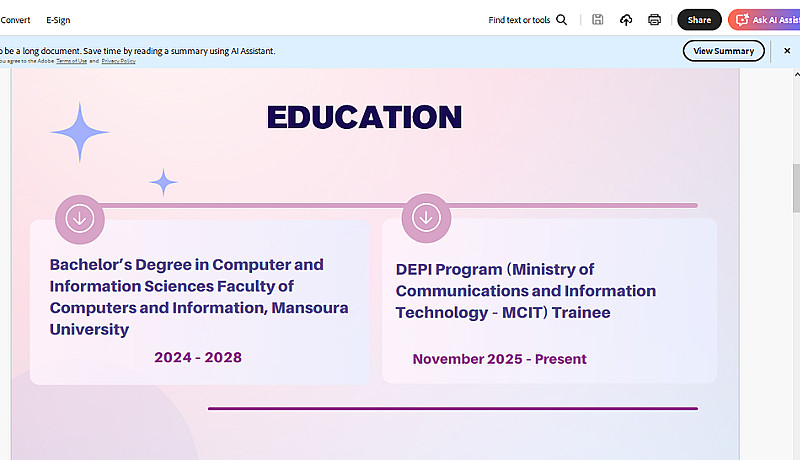Viewport: 800px width, 460px height.
Task: Open the Convert menu
Action: point(15,20)
